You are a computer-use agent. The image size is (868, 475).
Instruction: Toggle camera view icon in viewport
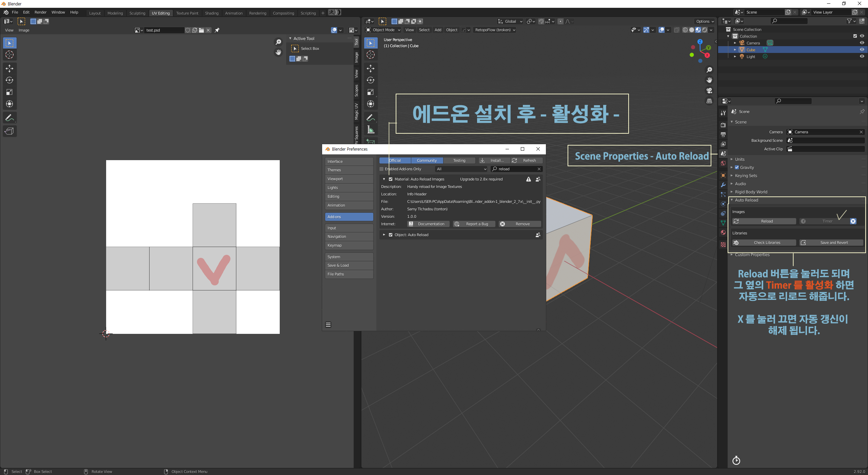[709, 91]
